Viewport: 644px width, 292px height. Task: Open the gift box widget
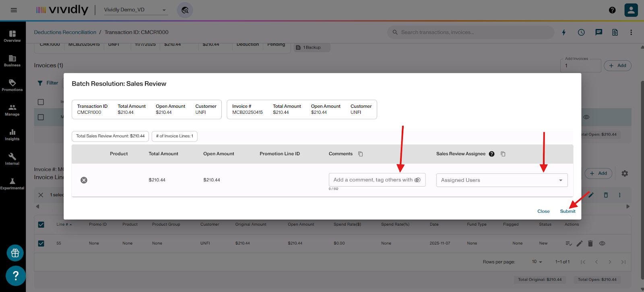15,253
